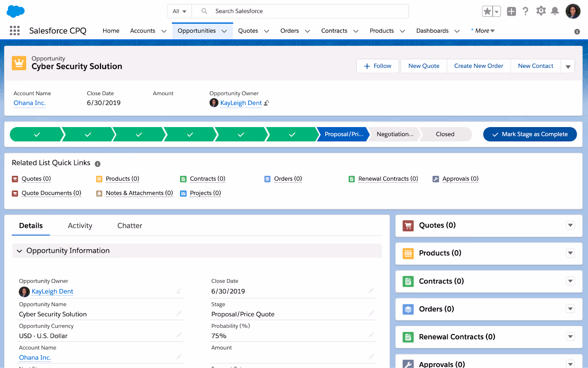Screen dimensions: 588x368
Task: Edit Opportunity Name with pencil icon
Action: coord(179,313)
